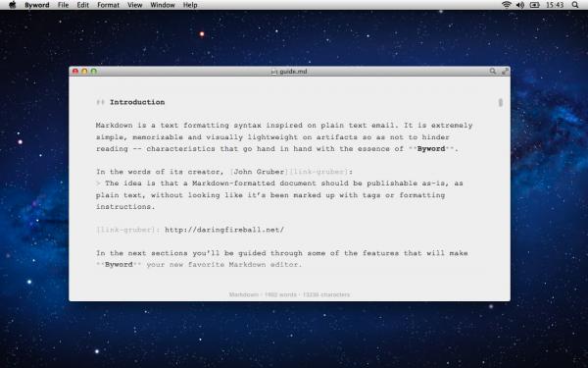Click 'your new favorite Markdown editor' text
Viewport: 588px width, 368px height.
[223, 265]
